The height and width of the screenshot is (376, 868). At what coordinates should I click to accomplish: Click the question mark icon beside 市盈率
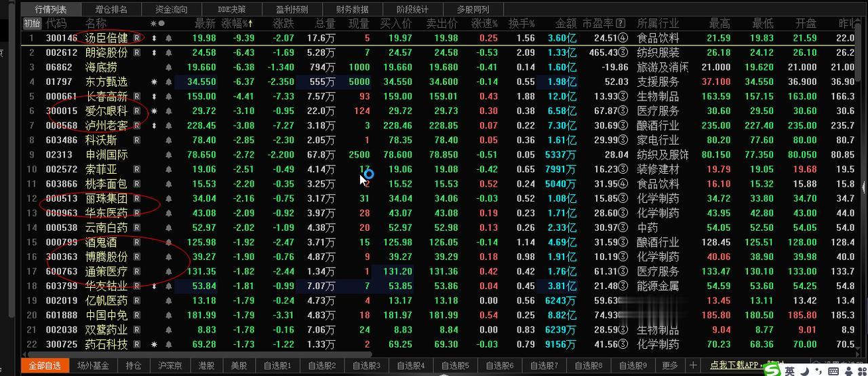tap(621, 24)
